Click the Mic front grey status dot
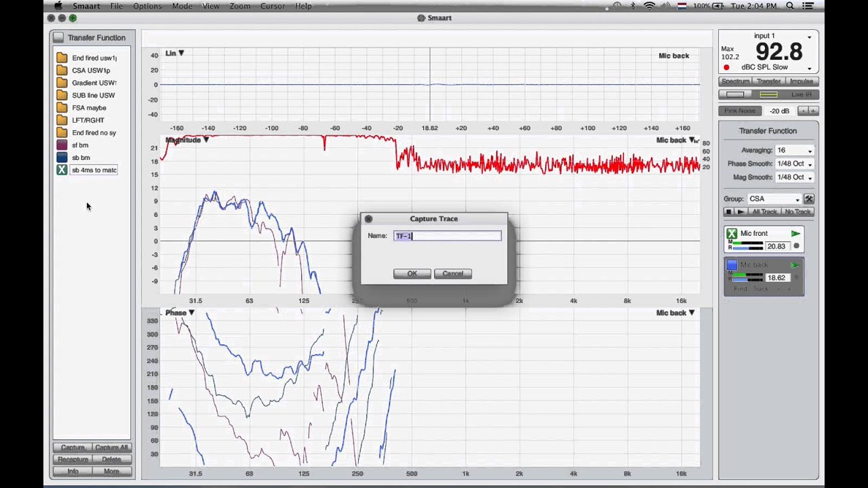This screenshot has width=868, height=488. tap(796, 246)
